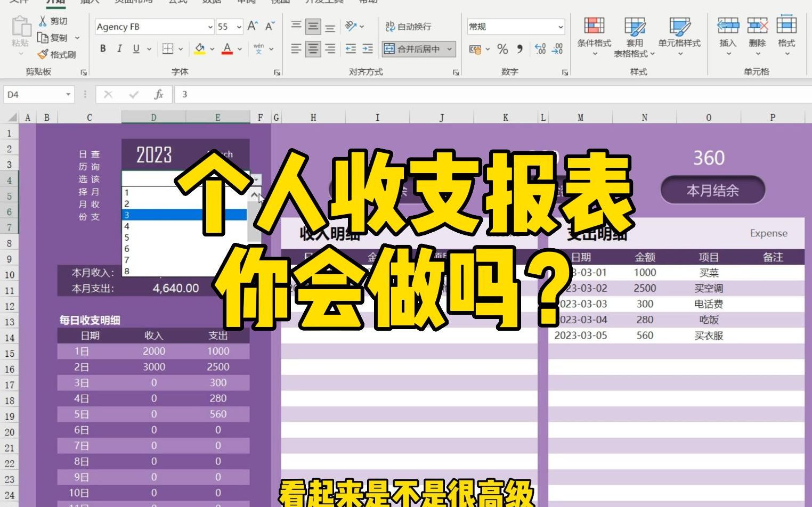Image resolution: width=812 pixels, height=507 pixels.
Task: Toggle center horizontal alignment
Action: click(x=313, y=49)
